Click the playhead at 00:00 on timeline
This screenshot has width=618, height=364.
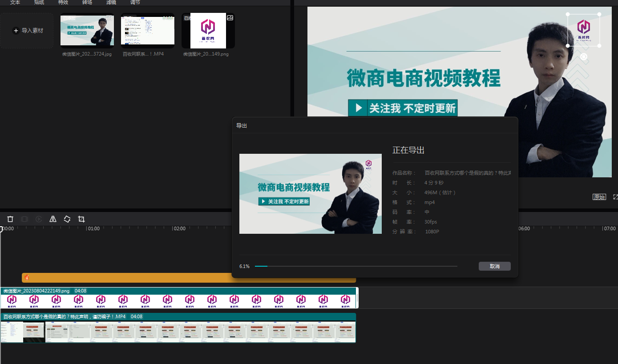[1, 229]
